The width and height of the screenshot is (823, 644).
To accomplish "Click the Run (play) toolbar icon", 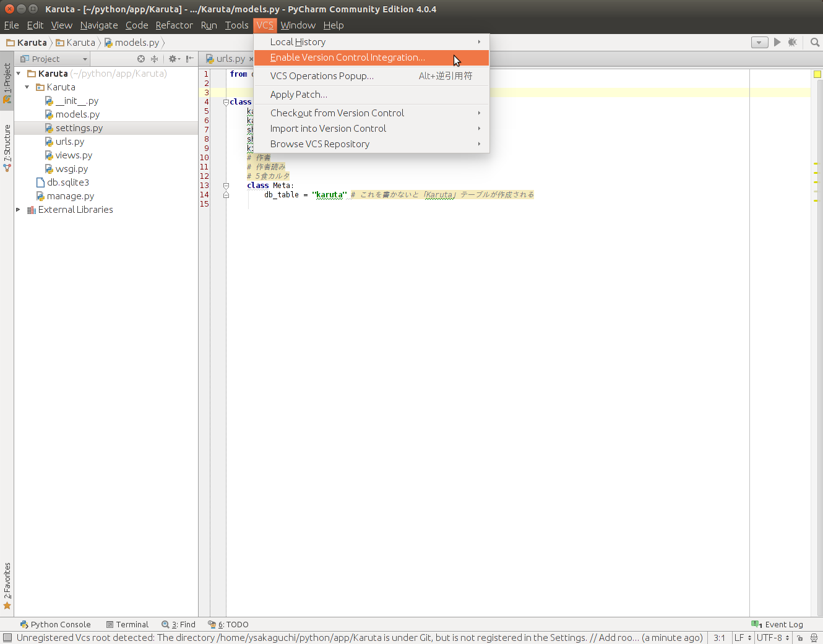I will [777, 42].
